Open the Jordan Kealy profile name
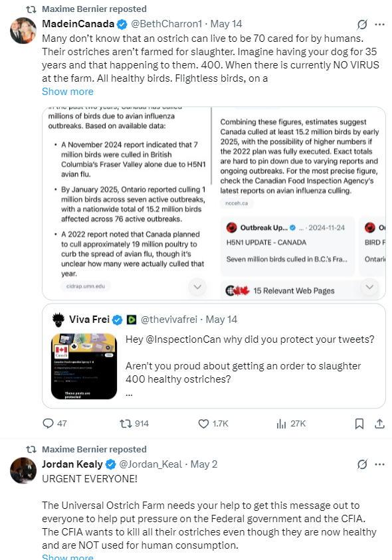The height and width of the screenshot is (560, 392). coord(72,464)
